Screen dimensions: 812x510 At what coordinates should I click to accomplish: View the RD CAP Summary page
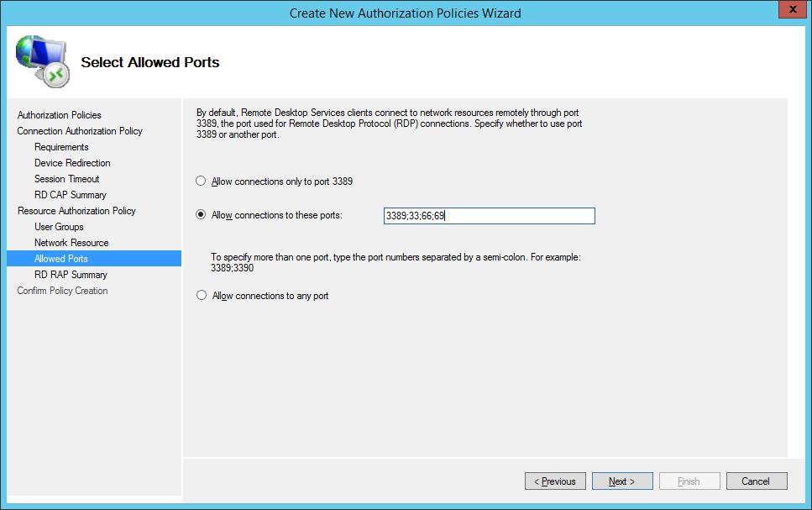(x=70, y=195)
